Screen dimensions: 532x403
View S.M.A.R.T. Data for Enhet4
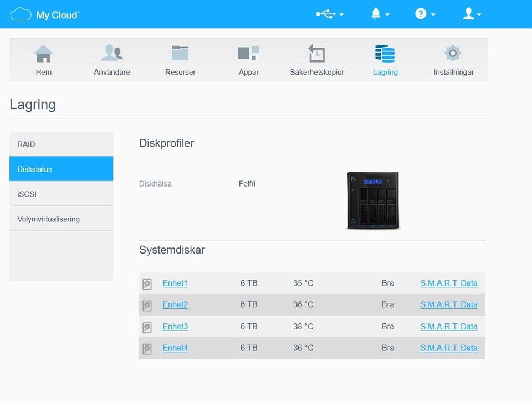click(x=448, y=348)
